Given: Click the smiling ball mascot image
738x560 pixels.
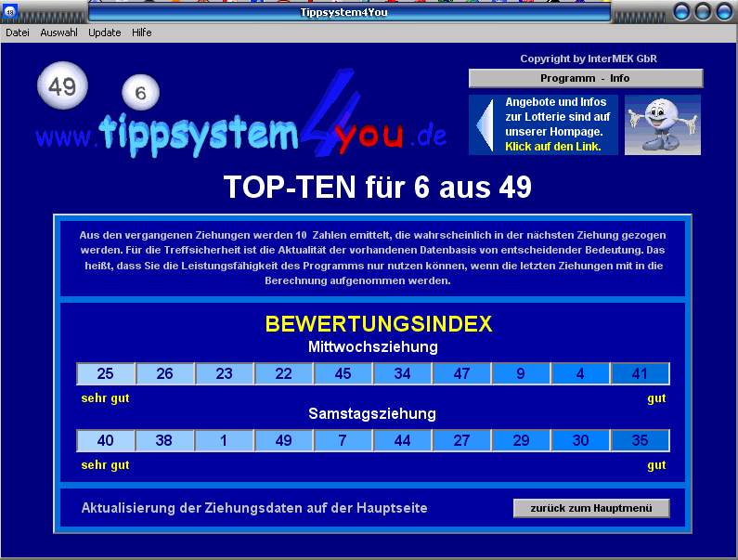Looking at the screenshot, I should click(x=662, y=124).
